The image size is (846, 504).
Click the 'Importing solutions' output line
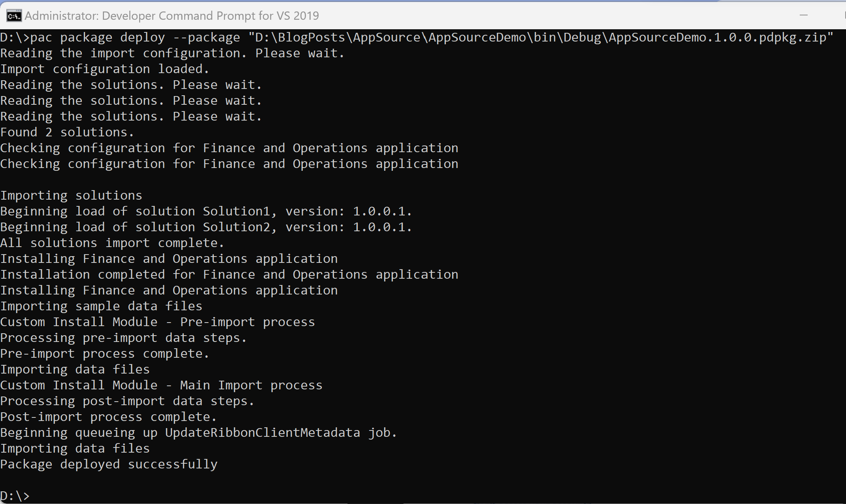(x=71, y=196)
